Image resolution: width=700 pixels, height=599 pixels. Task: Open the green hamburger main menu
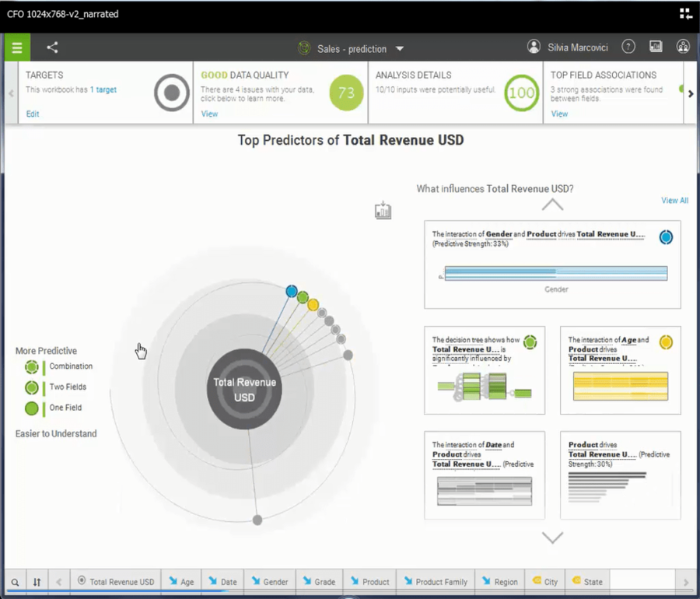click(16, 48)
